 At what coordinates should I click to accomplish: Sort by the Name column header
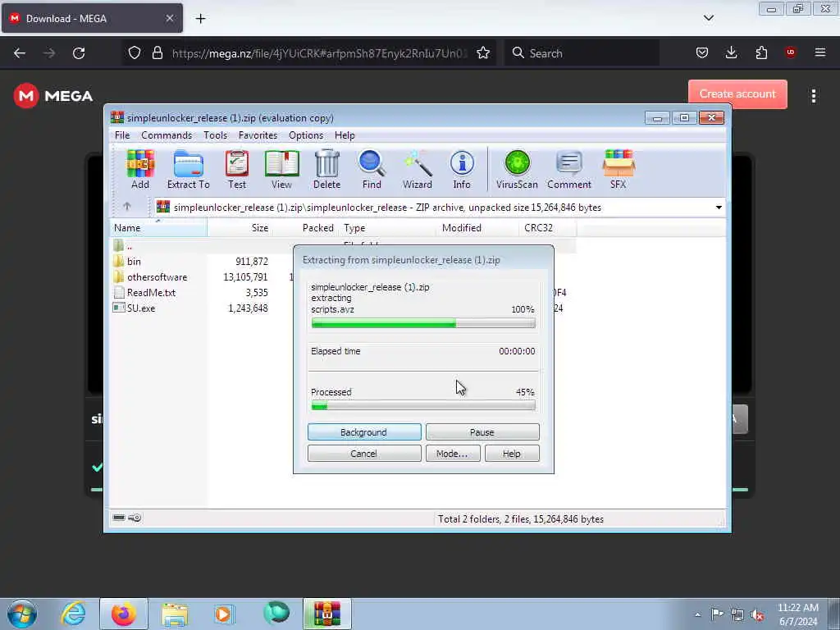point(158,228)
